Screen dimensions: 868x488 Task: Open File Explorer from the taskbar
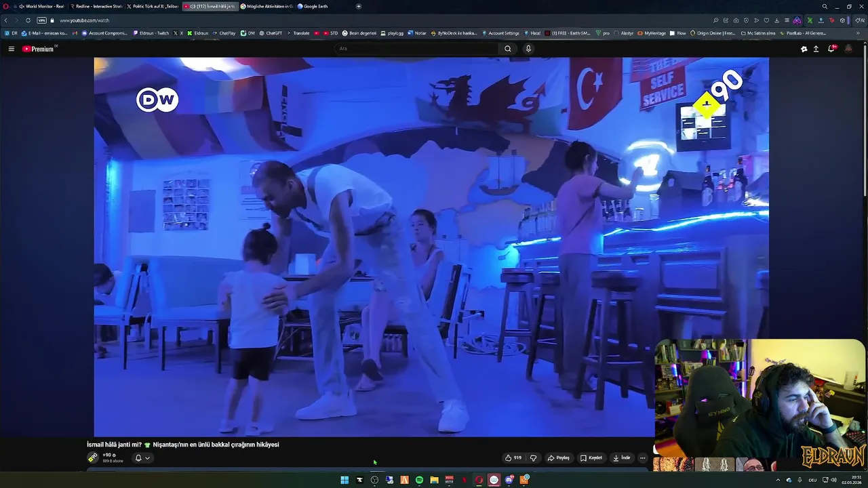click(434, 480)
